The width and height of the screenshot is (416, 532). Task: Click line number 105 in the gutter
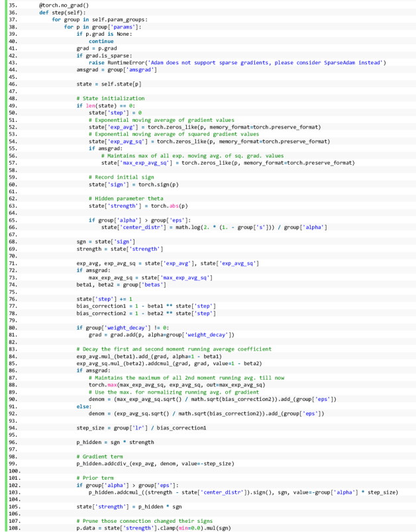tap(11, 506)
